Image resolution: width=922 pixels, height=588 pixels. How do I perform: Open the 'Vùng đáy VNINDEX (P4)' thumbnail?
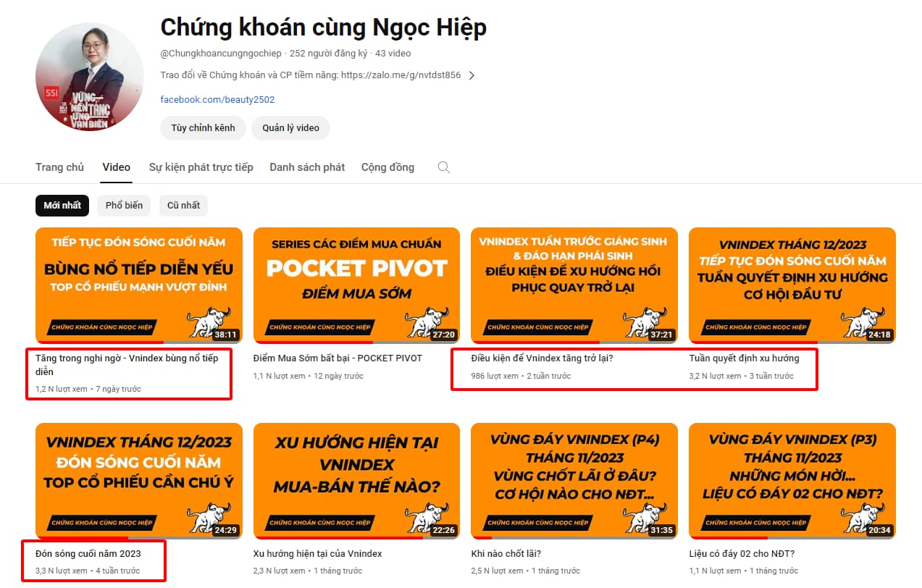574,481
